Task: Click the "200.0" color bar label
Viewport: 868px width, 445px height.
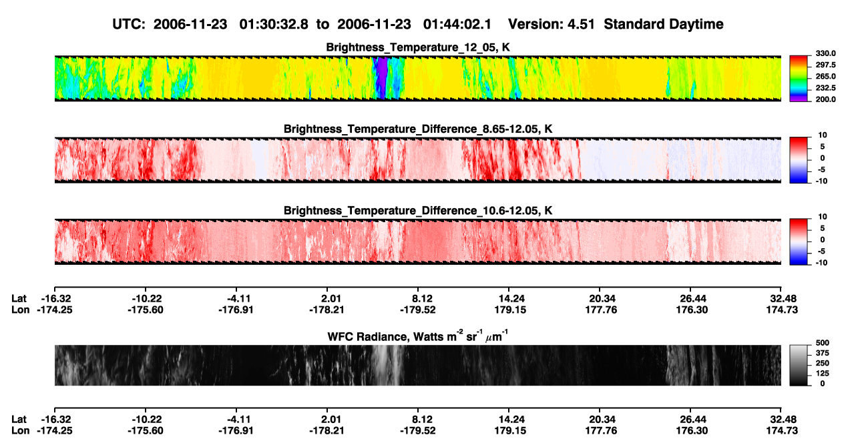Action: (x=826, y=99)
